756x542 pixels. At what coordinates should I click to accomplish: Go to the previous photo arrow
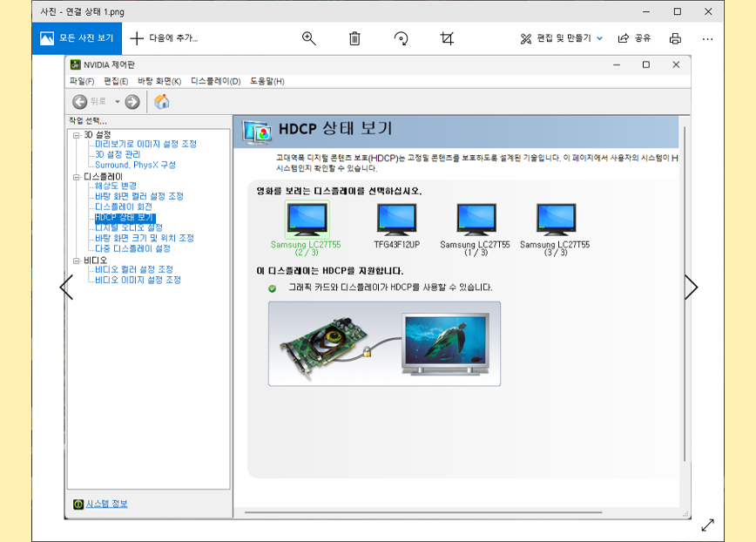[66, 288]
